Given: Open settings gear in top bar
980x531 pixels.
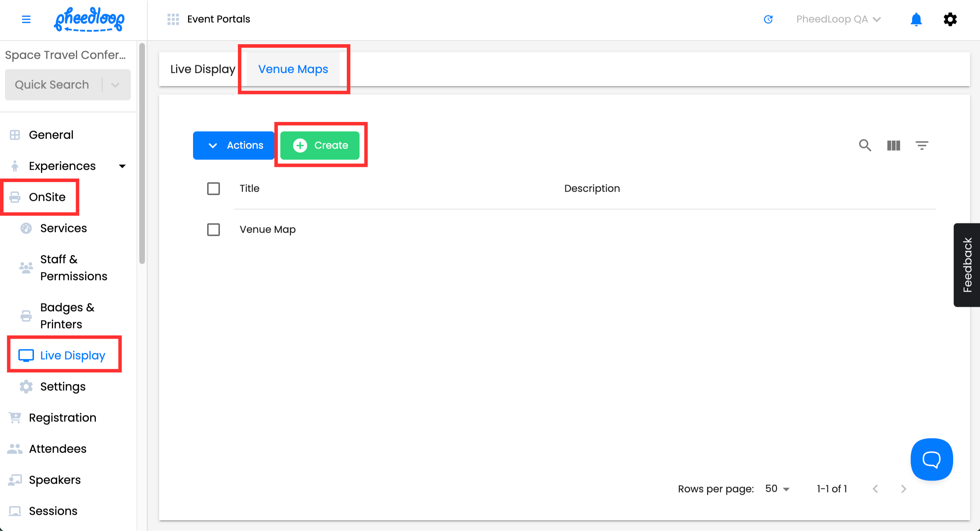Looking at the screenshot, I should (950, 19).
